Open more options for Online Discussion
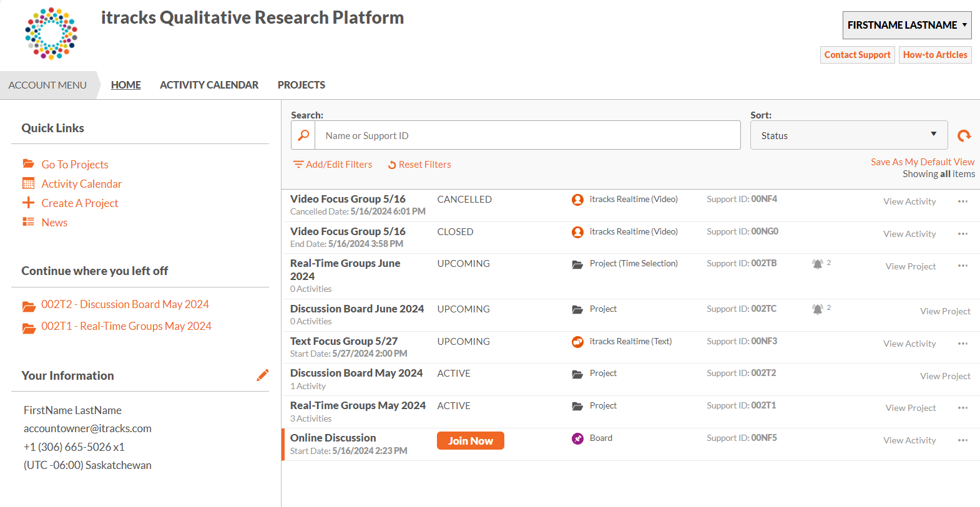The height and width of the screenshot is (507, 980). (963, 440)
